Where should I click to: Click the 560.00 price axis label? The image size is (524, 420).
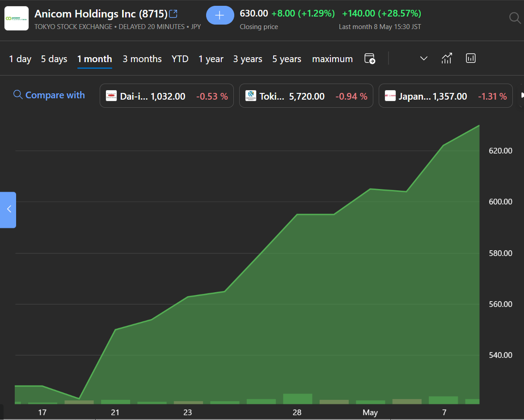coord(500,304)
